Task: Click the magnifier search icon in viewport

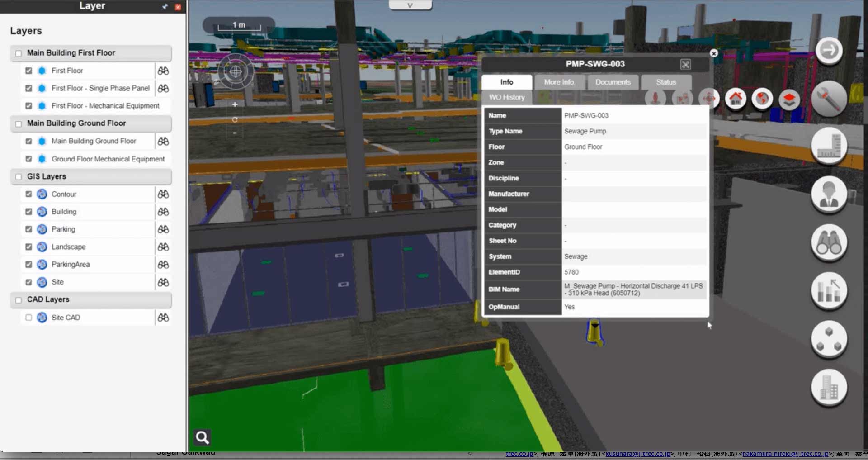Action: tap(202, 437)
